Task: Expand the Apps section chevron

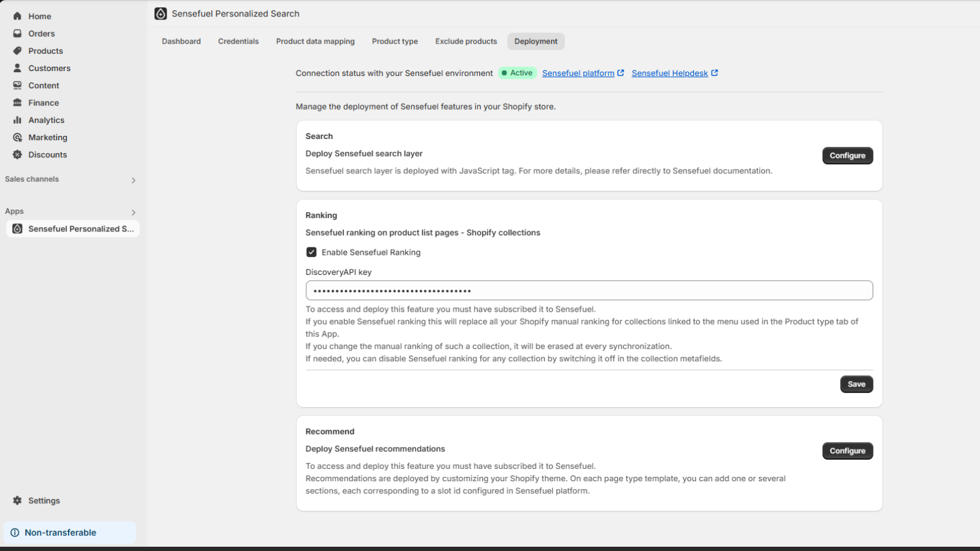Action: (x=133, y=212)
